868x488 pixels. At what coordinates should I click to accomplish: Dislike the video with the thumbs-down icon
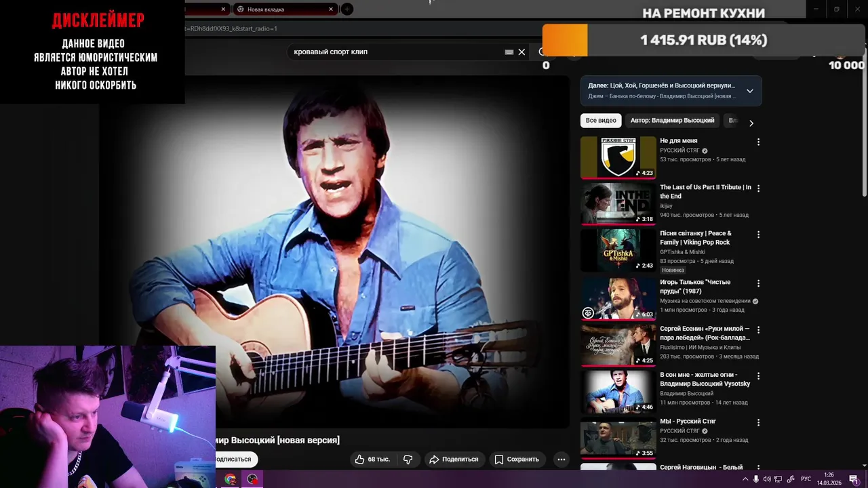tap(408, 460)
